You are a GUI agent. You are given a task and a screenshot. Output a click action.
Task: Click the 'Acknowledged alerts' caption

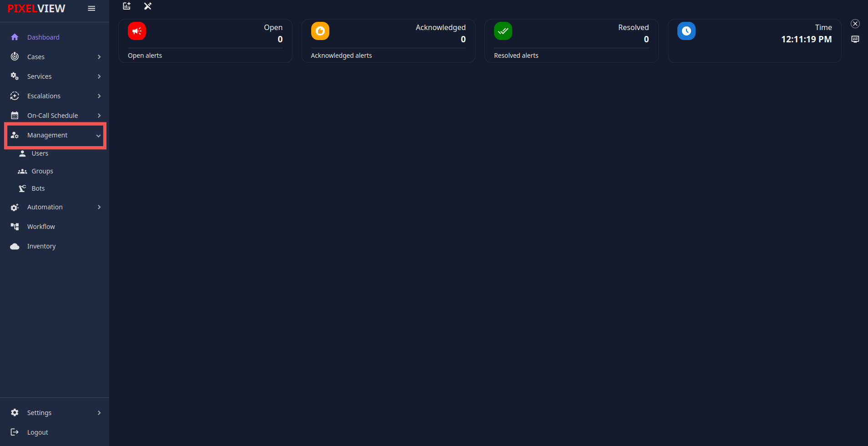pos(341,56)
